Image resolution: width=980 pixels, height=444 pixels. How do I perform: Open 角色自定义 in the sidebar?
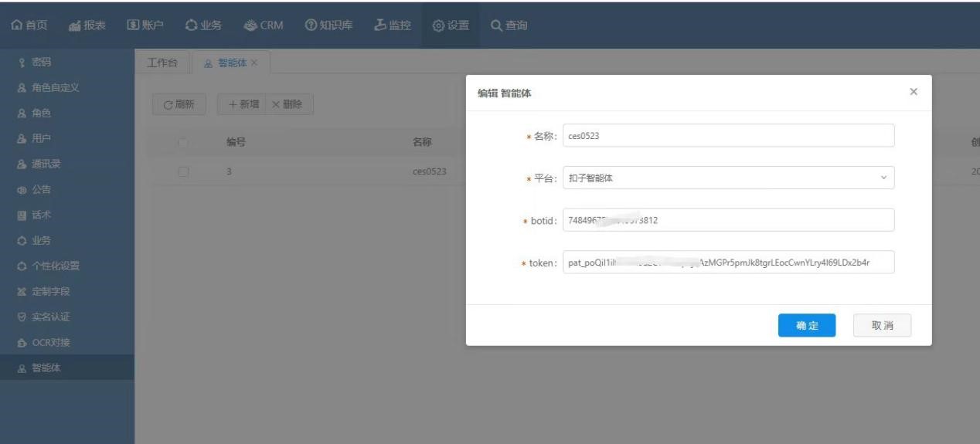(x=59, y=88)
